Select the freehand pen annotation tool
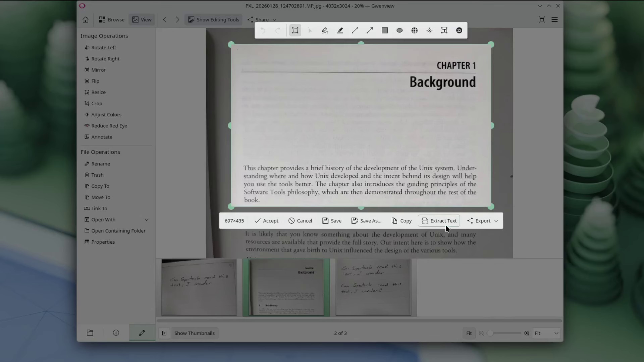Image resolution: width=644 pixels, height=362 pixels. click(325, 31)
